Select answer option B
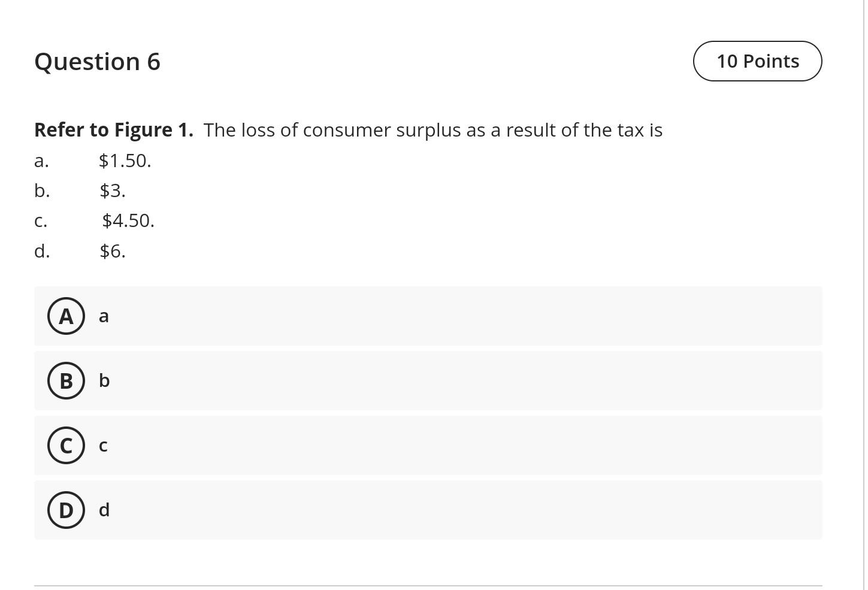The height and width of the screenshot is (590, 868). [428, 380]
